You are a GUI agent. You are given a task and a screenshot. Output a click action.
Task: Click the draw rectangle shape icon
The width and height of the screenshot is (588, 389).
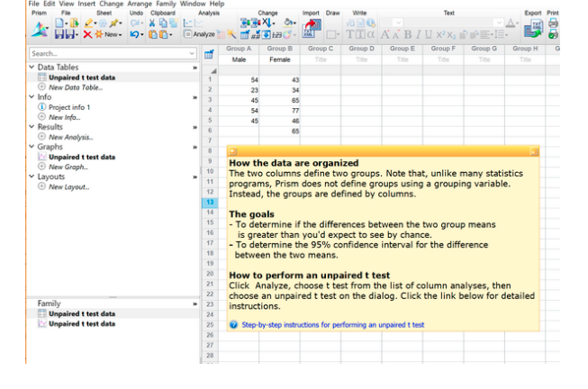tap(330, 35)
